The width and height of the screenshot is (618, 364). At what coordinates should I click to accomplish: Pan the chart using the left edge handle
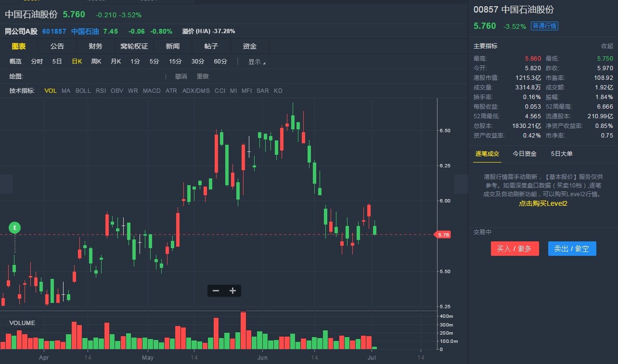tap(6, 184)
